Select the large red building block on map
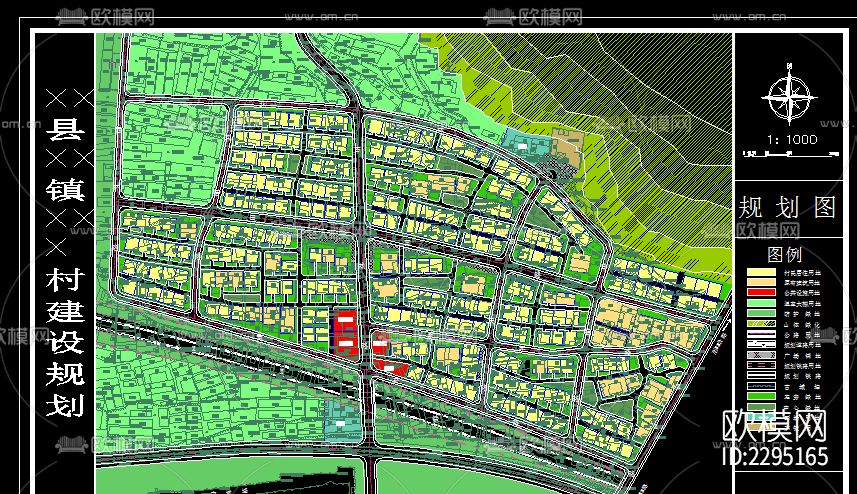The image size is (857, 494). click(345, 333)
